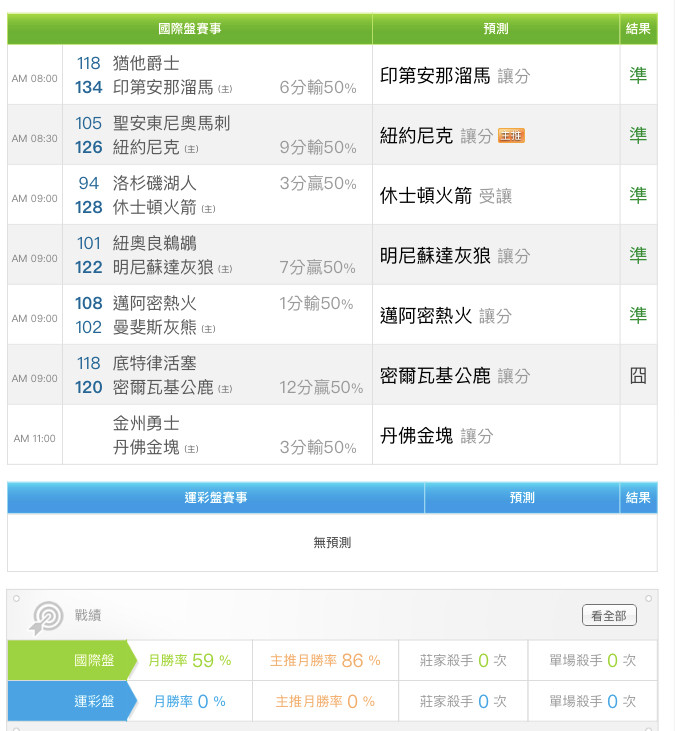
Task: Click the 準 result mark for 休士頓火箭
Action: (638, 195)
